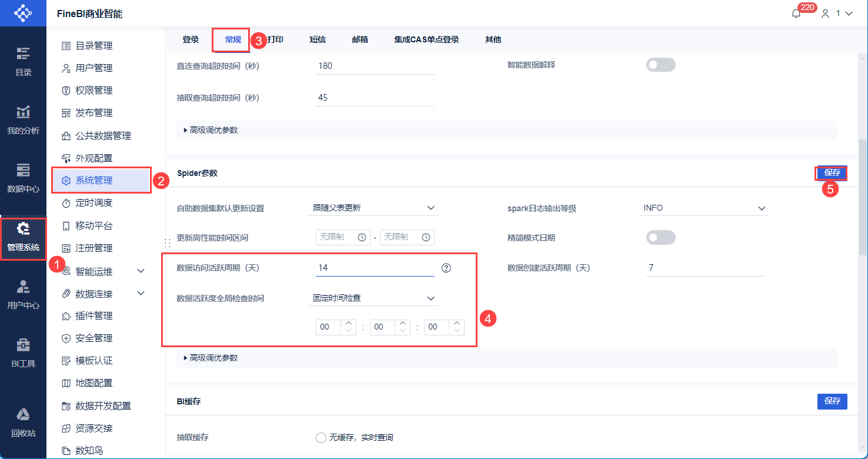The image size is (868, 459).
Task: Increase the hours value in the time stepper
Action: [x=349, y=323]
